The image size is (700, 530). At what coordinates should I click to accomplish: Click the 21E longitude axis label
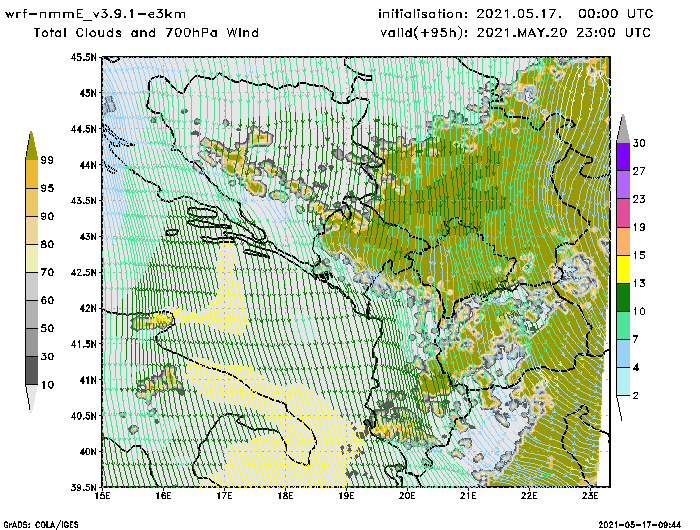(x=468, y=496)
